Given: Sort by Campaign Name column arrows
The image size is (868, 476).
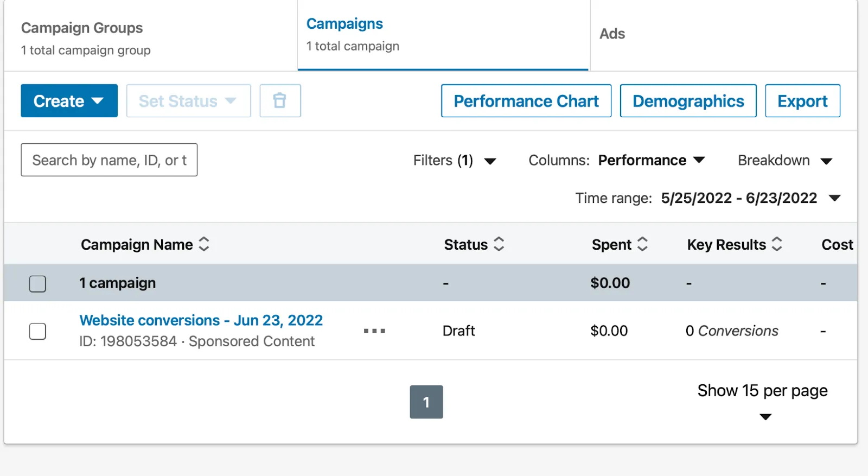Looking at the screenshot, I should click(x=204, y=244).
